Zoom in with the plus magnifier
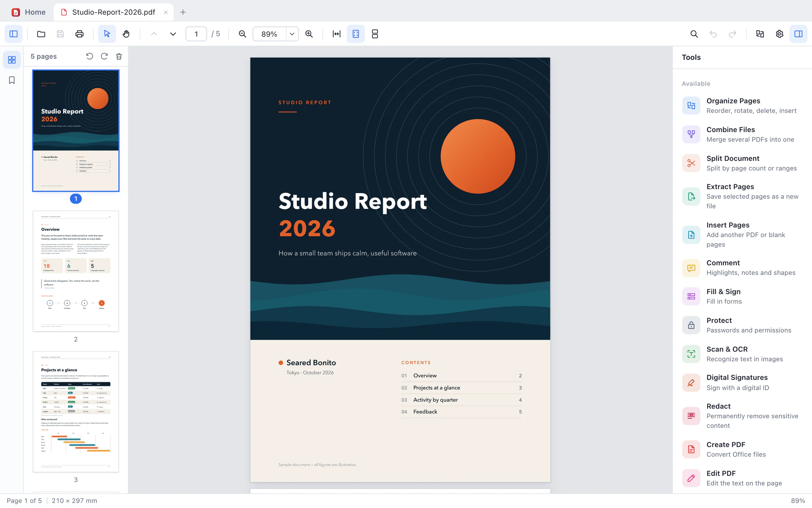 tap(309, 34)
